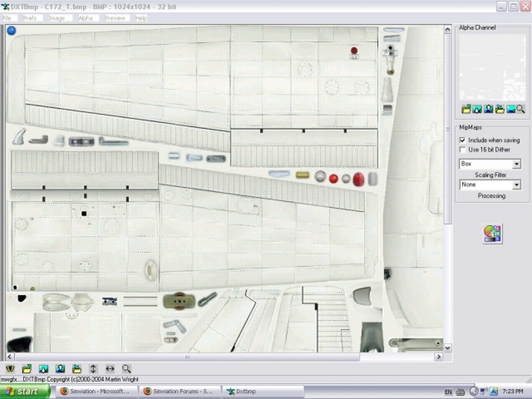Click the picture tray icon beside the clock
This screenshot has height=399, width=532.
(x=493, y=392)
